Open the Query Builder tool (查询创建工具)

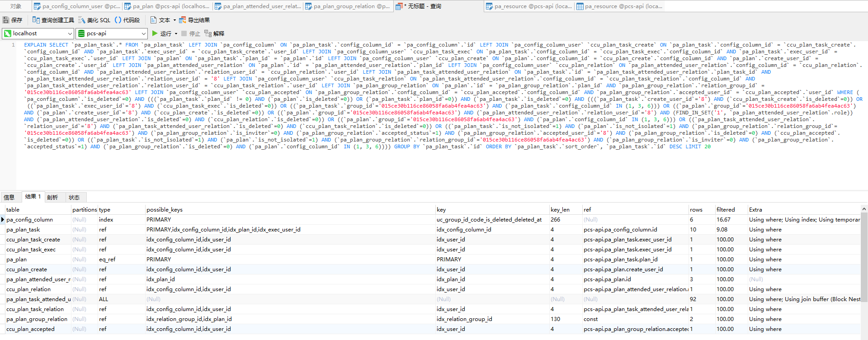36,20
